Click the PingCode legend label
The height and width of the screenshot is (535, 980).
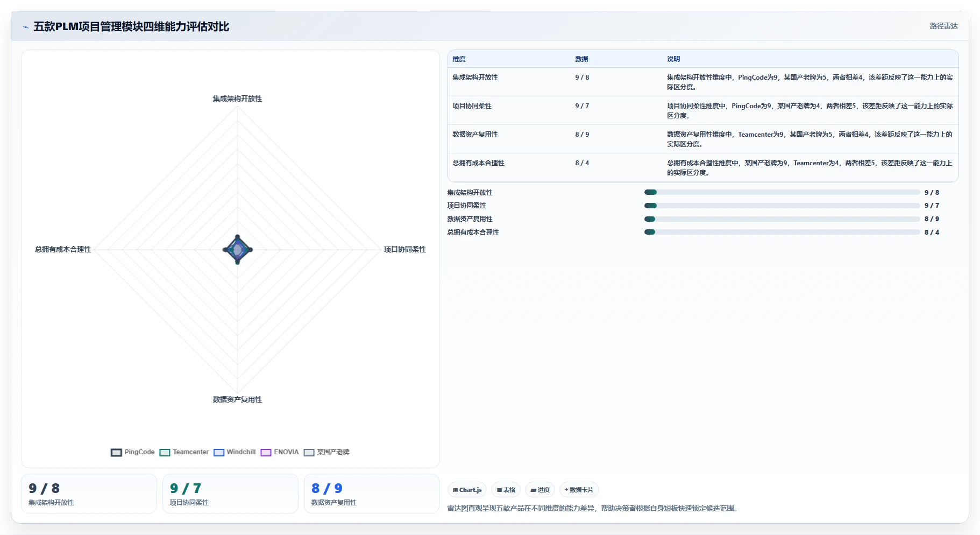click(139, 452)
